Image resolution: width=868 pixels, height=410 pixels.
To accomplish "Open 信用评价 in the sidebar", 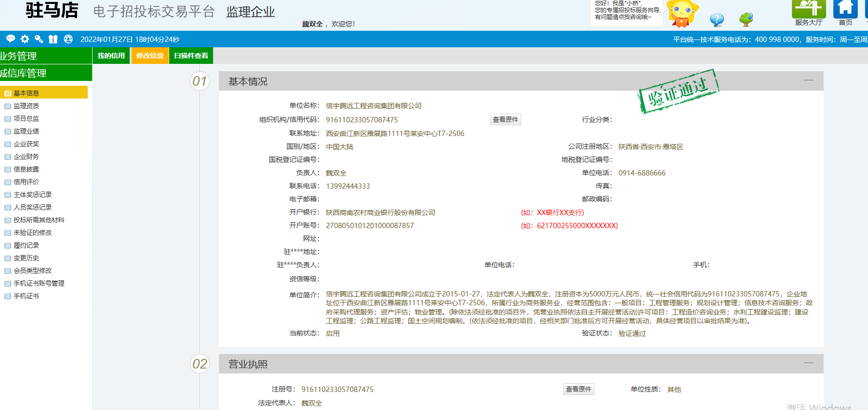I will coord(26,182).
